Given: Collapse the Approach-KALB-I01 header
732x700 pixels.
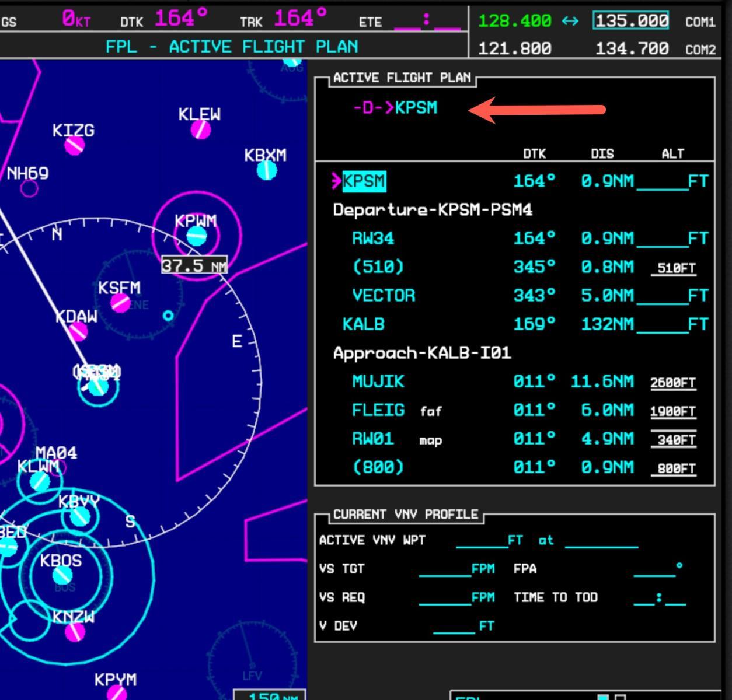Looking at the screenshot, I should coord(422,353).
